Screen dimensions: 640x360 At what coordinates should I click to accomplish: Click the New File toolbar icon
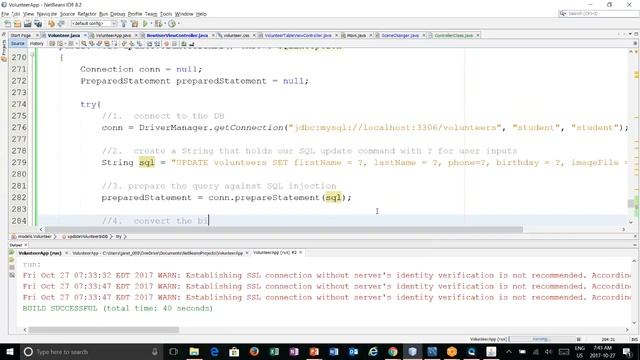click(x=7, y=24)
